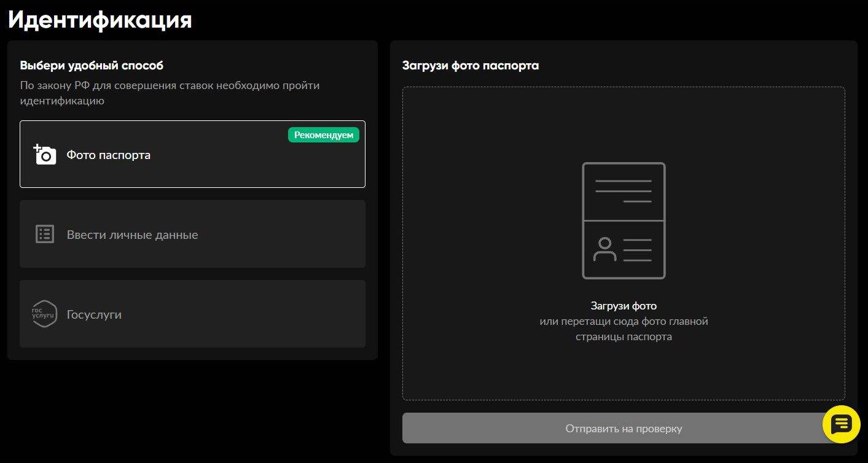Click the Выбери удобный способ heading
868x463 pixels.
coord(92,65)
